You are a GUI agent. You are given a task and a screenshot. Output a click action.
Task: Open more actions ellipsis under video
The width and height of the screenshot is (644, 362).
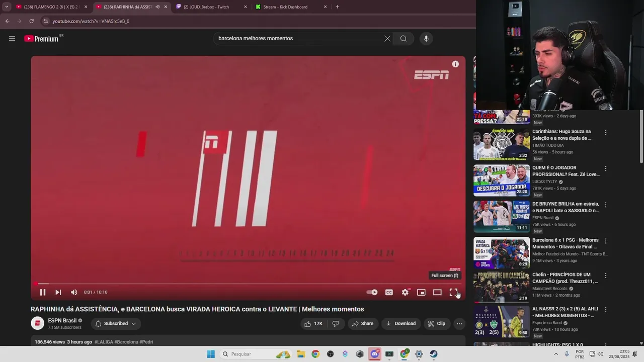pos(459,324)
